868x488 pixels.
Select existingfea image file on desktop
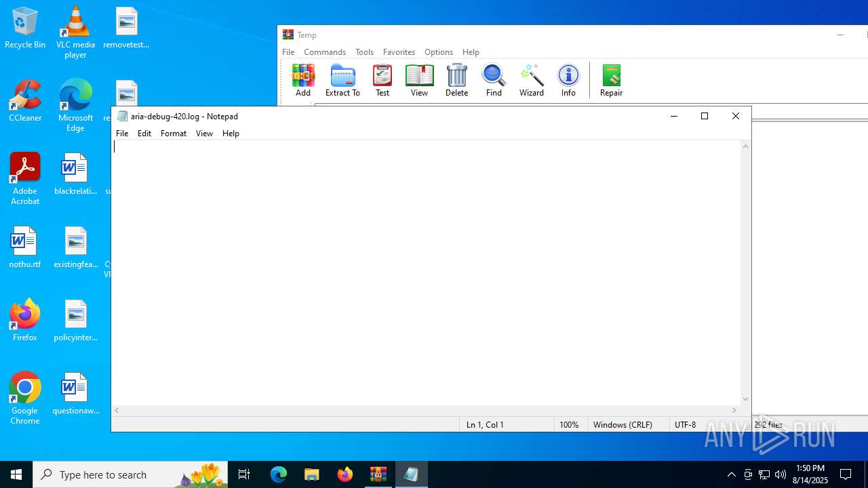tap(75, 248)
